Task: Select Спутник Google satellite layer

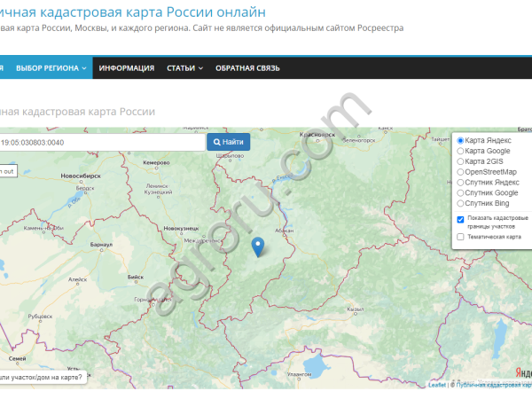Action: tap(460, 193)
